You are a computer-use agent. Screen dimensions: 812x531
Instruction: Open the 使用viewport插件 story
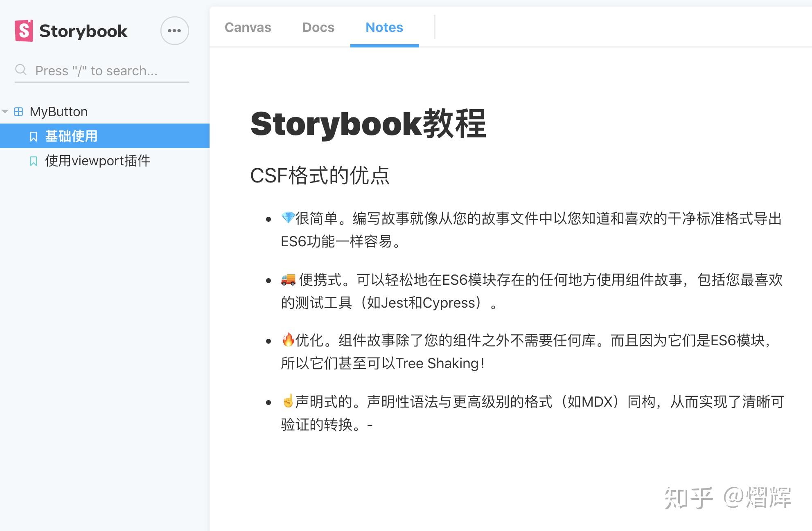tap(97, 161)
